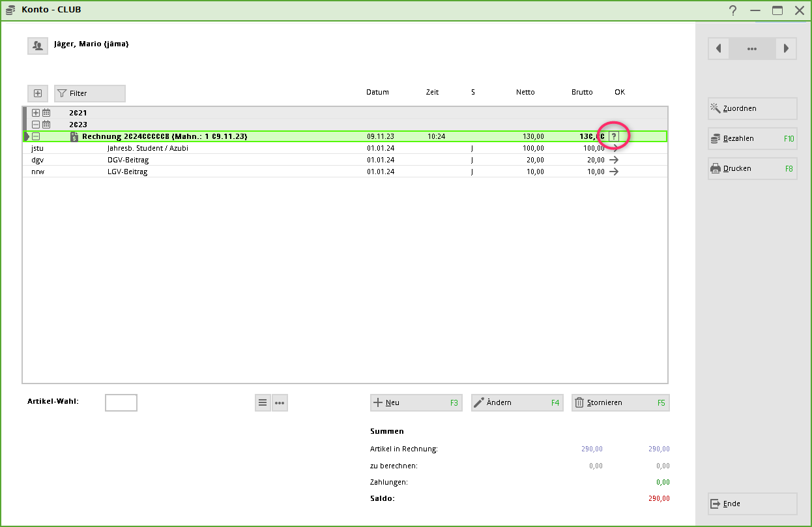Click the arrow icon in the DGV-Beitrag row
The height and width of the screenshot is (527, 812).
pyautogui.click(x=613, y=160)
